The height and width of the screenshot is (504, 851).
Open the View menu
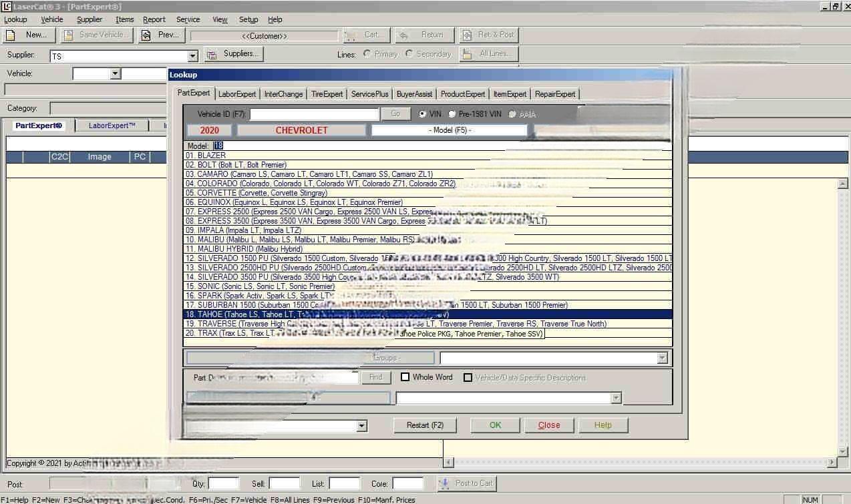[220, 19]
